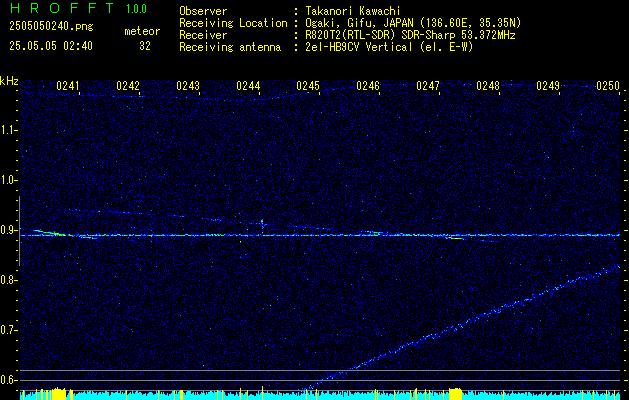
Task: Click the 0.9 frequency axis label
Action: [x=9, y=230]
